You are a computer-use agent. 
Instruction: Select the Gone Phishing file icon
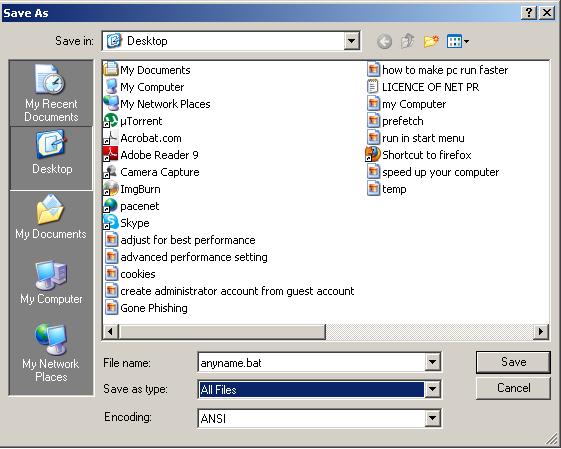[111, 307]
